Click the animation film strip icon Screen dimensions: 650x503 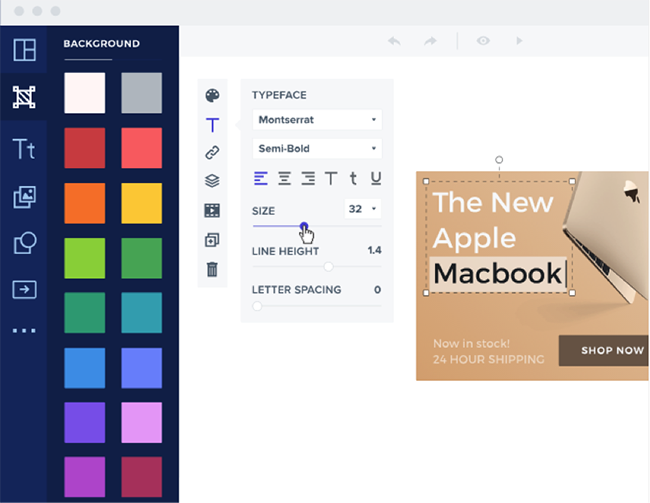pos(212,210)
